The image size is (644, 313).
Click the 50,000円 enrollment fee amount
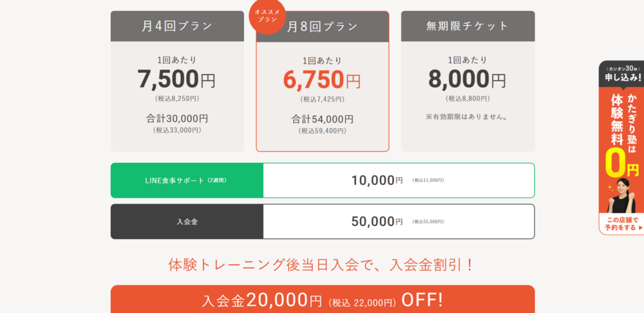[x=377, y=222]
